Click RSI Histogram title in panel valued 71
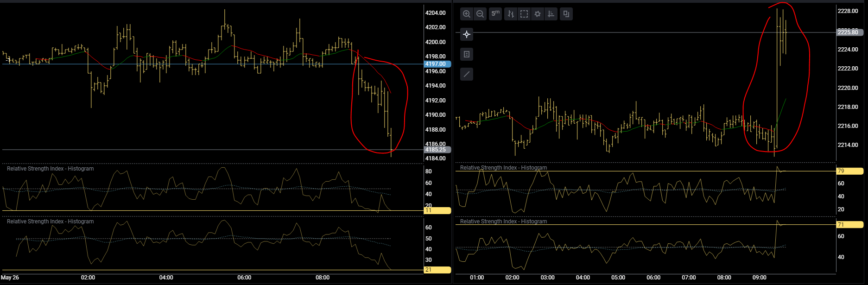This screenshot has height=285, width=868. coord(503,222)
